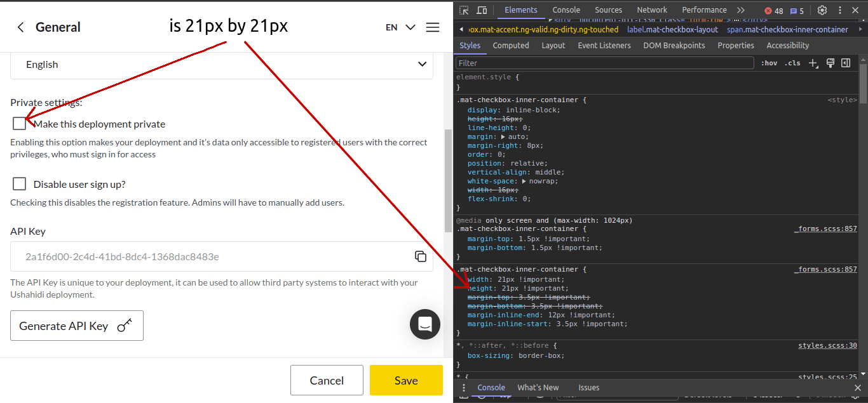Click the new style rule plus icon
The width and height of the screenshot is (868, 403).
tap(813, 63)
